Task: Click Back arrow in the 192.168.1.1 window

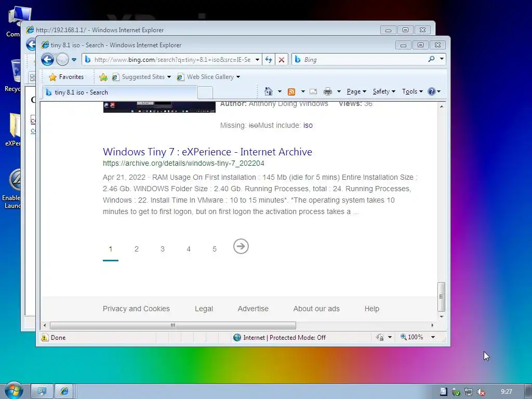Action: [31, 44]
